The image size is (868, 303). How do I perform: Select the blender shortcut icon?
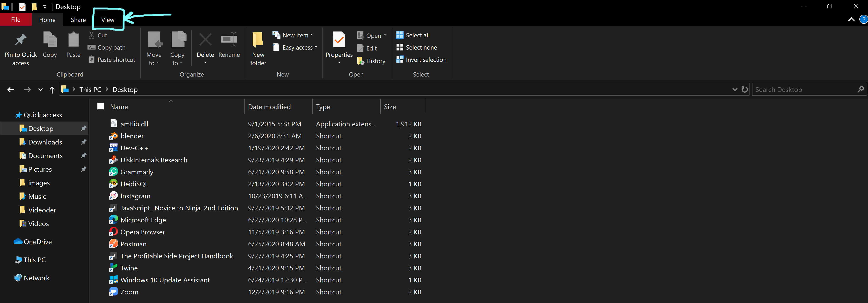tap(113, 136)
